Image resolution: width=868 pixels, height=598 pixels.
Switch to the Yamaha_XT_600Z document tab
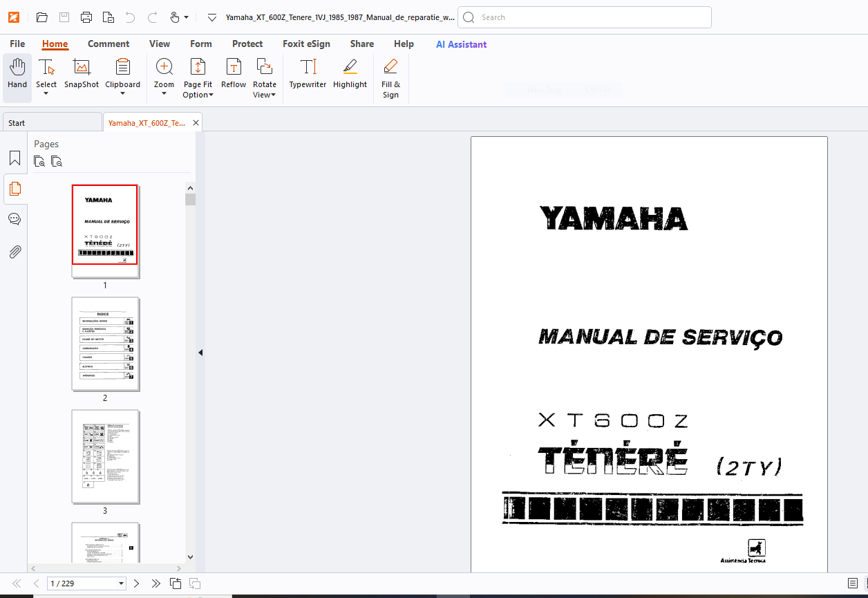tap(147, 122)
